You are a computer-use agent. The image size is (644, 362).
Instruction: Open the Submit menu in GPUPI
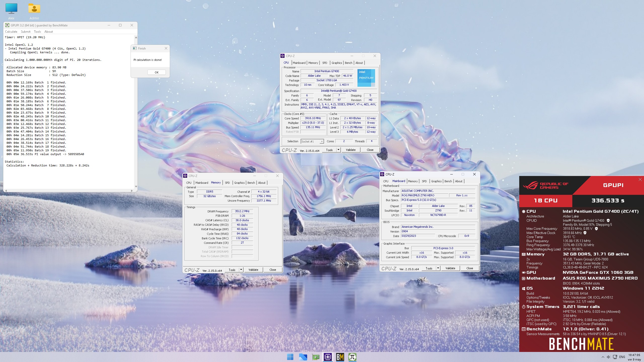pyautogui.click(x=26, y=32)
